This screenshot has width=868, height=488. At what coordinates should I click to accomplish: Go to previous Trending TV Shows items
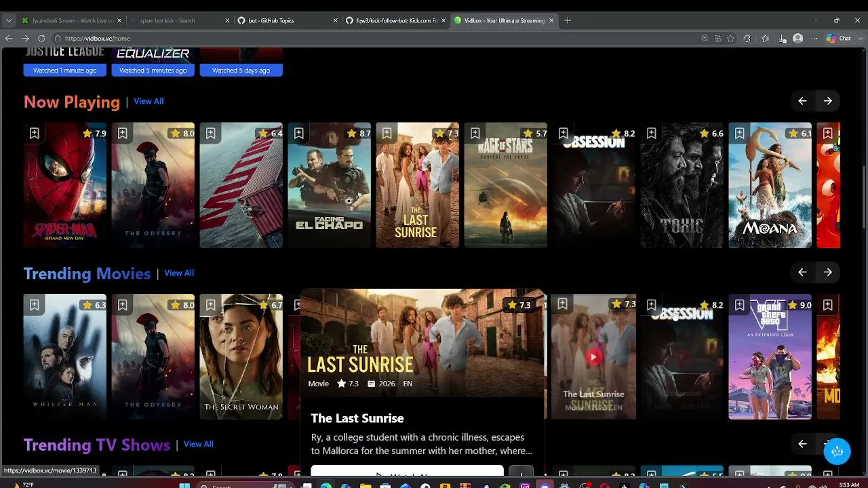[802, 444]
